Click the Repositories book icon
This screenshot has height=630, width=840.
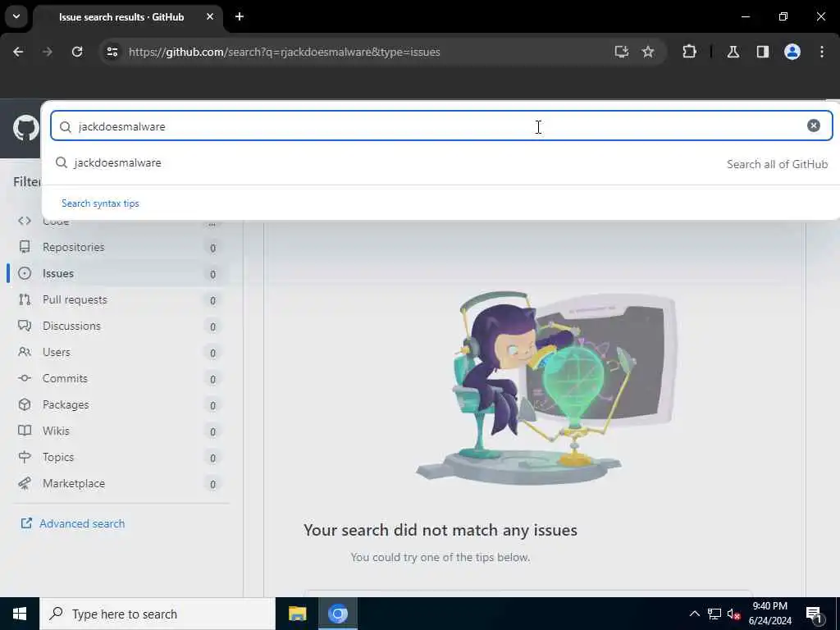tap(25, 246)
